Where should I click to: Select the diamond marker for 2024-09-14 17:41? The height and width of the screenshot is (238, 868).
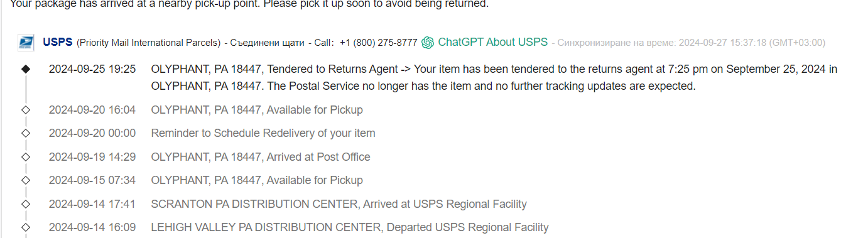(x=26, y=204)
